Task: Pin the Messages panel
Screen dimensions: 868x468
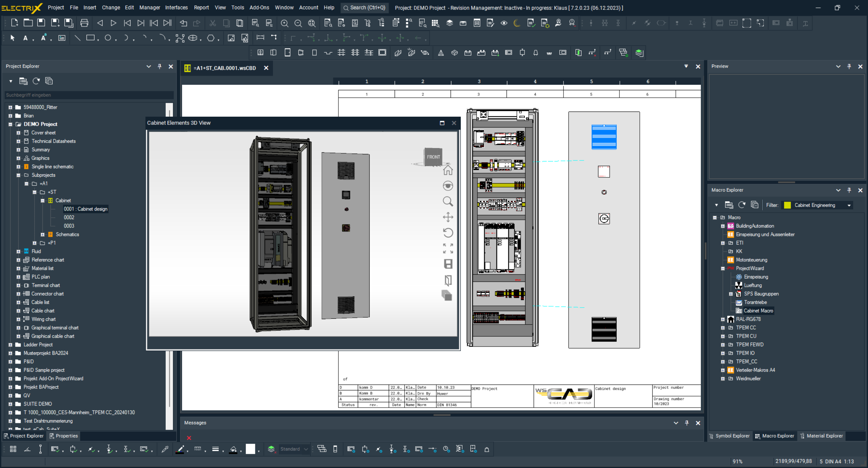Action: (x=687, y=423)
